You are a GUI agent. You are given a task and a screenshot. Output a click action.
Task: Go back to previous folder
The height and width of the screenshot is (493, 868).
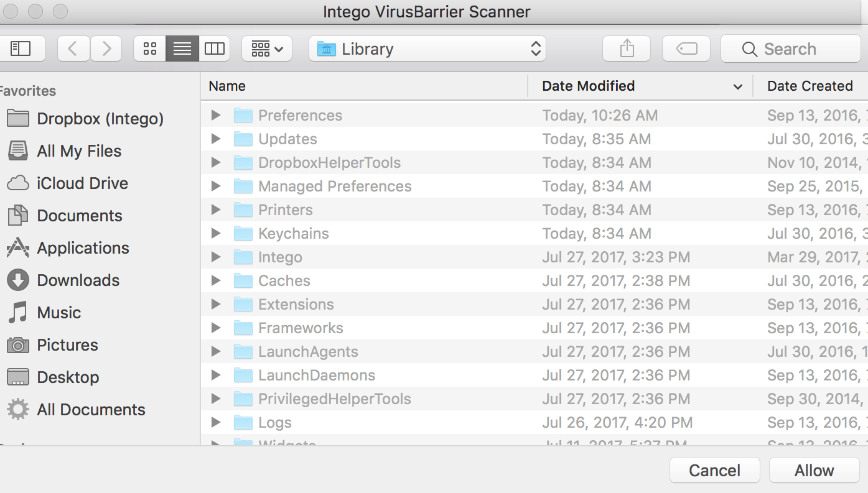pyautogui.click(x=73, y=48)
